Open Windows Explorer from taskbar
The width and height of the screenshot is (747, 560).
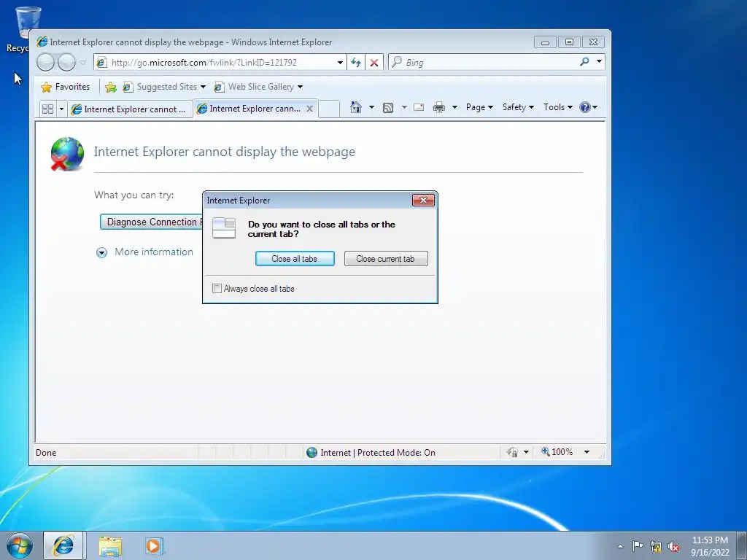(111, 545)
